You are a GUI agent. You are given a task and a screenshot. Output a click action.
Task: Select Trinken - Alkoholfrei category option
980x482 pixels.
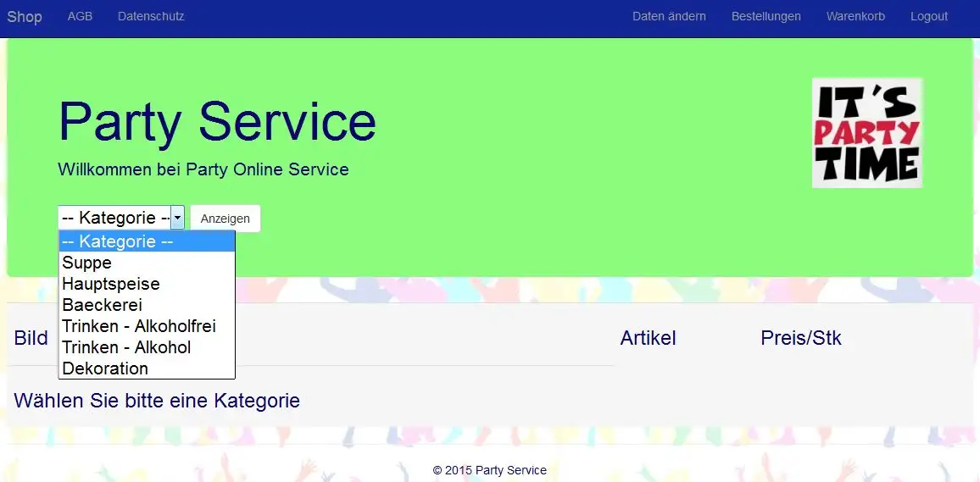click(x=147, y=326)
